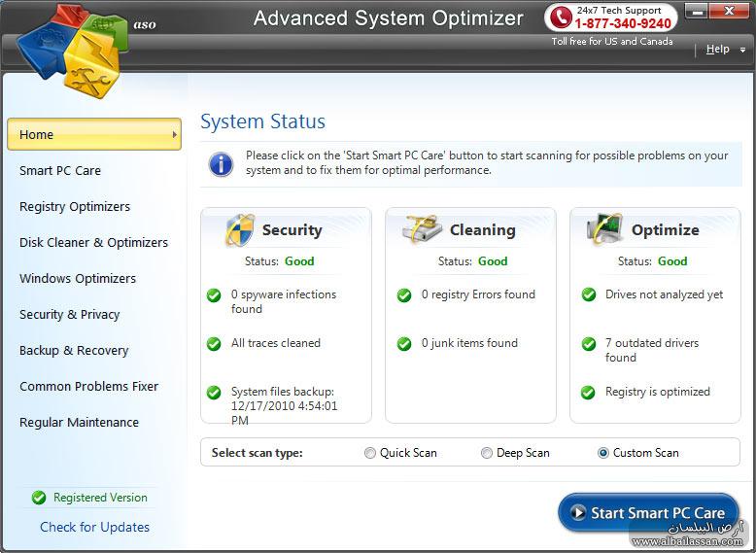Click the blue info icon under System Status
The width and height of the screenshot is (756, 553).
click(x=221, y=164)
